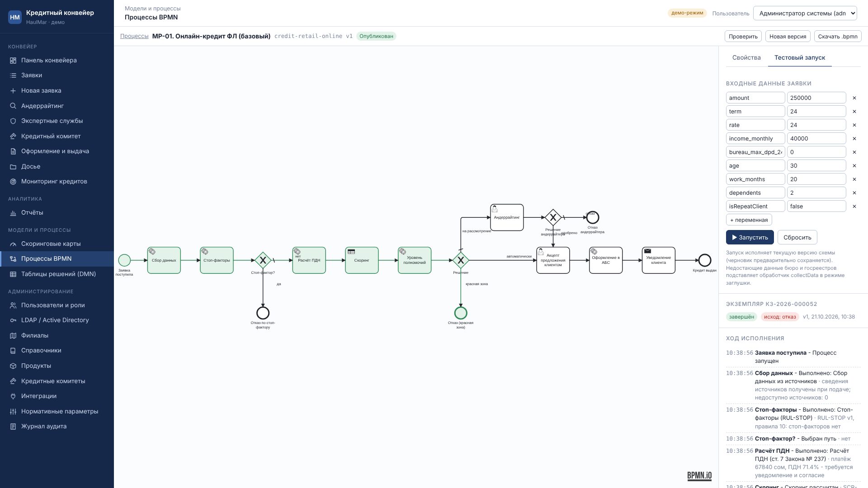
Task: Click the Кредитный комитет gavel icon
Action: pyautogui.click(x=13, y=136)
